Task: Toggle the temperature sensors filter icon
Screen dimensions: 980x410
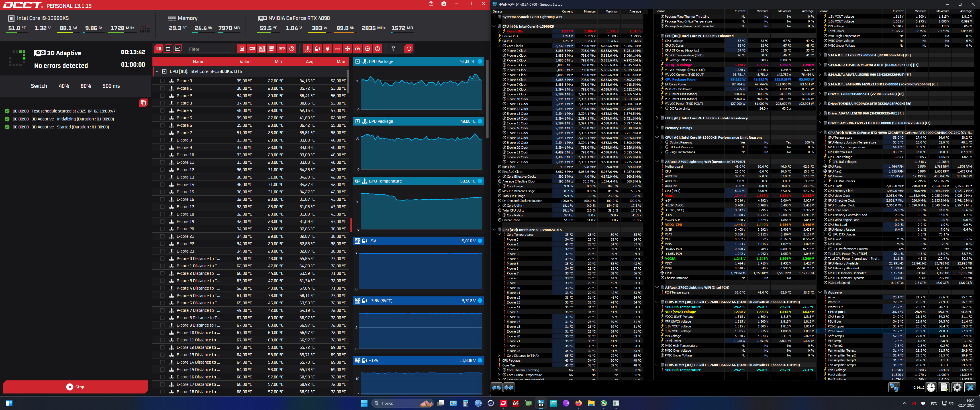Action: pos(308,49)
